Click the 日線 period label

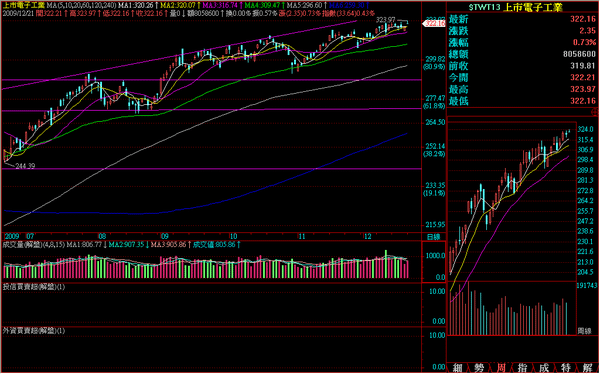coord(433,237)
